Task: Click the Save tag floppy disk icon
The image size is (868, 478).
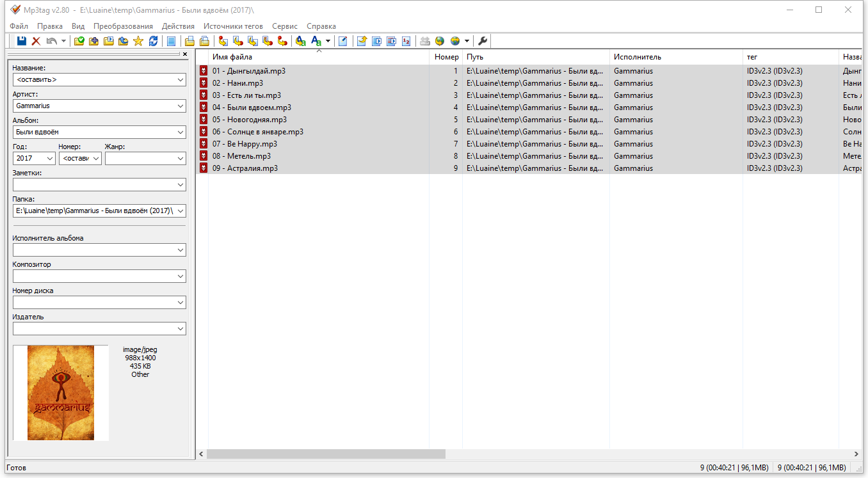Action: point(22,41)
